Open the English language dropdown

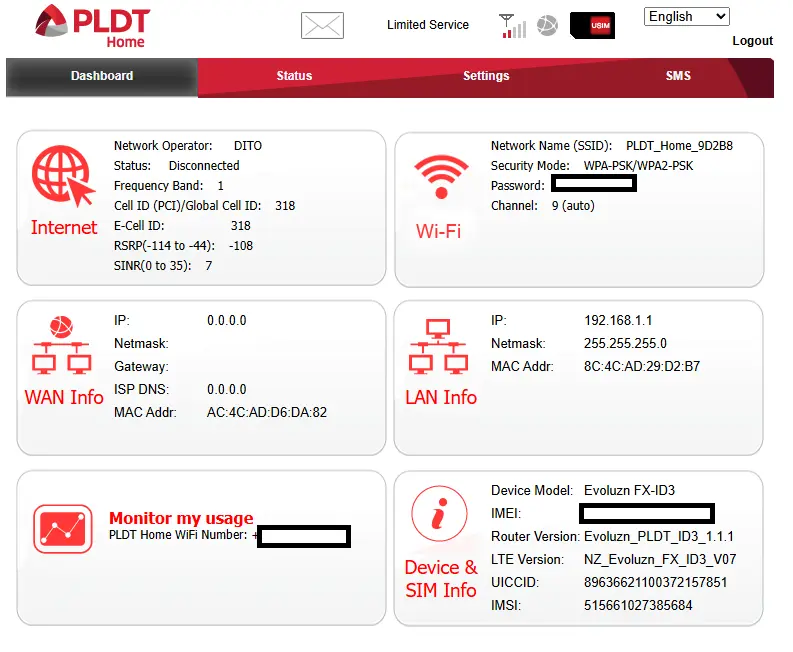(x=686, y=17)
